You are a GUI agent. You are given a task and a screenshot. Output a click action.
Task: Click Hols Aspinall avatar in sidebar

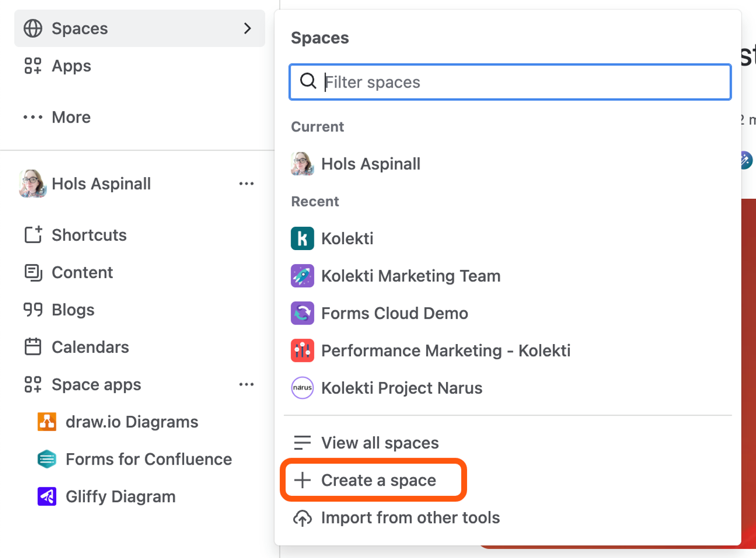(33, 184)
